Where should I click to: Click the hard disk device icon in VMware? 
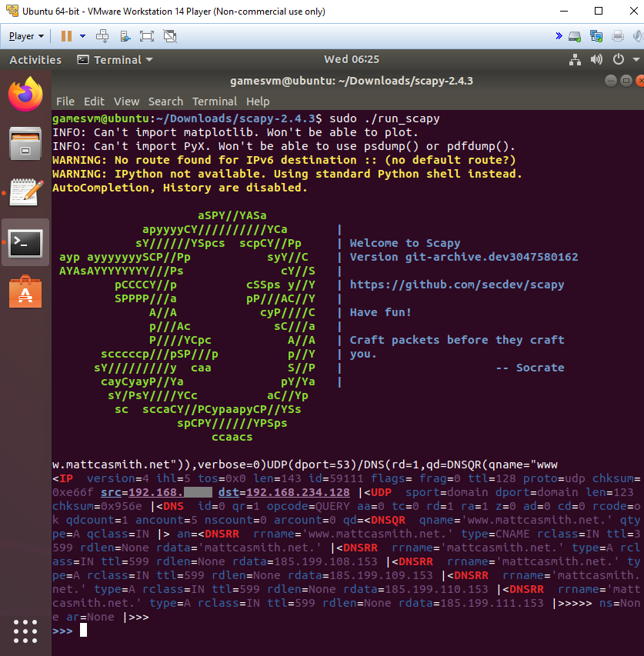575,36
